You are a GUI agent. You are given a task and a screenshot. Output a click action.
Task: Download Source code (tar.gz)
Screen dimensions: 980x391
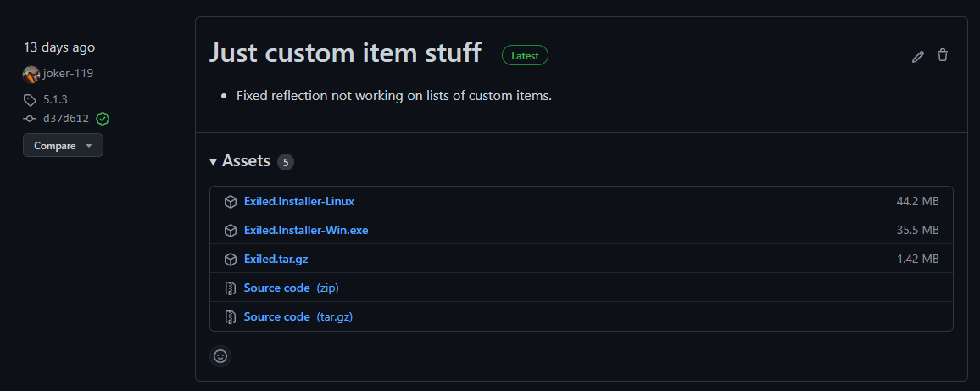pyautogui.click(x=298, y=317)
